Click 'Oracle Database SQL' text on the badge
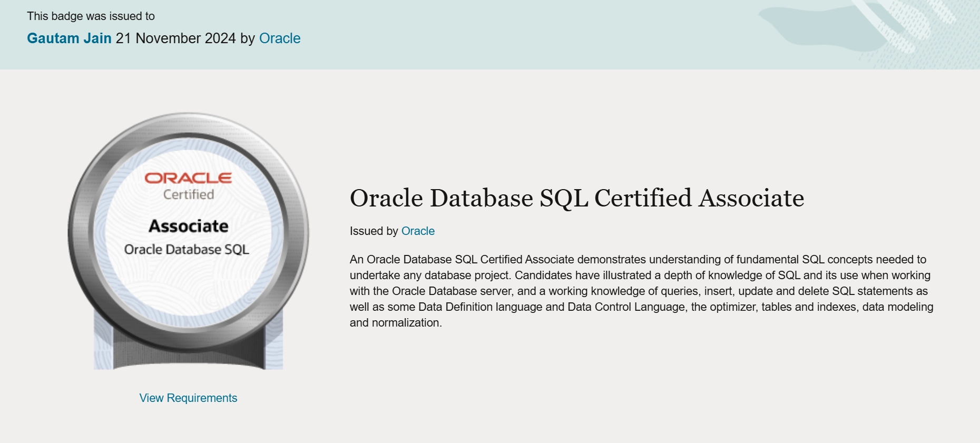 click(x=187, y=250)
